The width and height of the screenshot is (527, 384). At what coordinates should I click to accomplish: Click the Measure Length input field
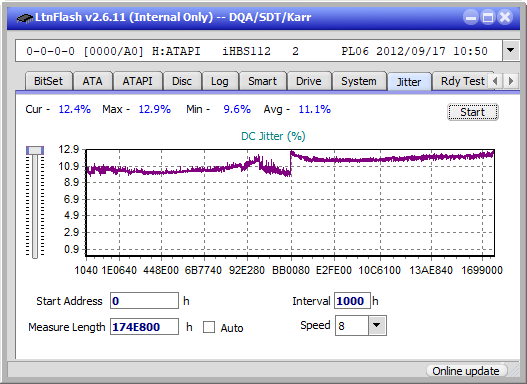pos(145,327)
